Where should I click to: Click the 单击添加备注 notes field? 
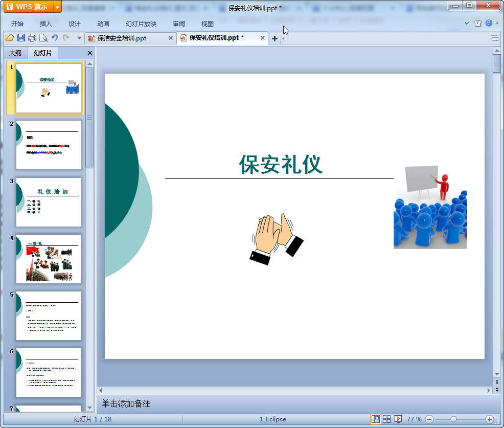pyautogui.click(x=295, y=403)
